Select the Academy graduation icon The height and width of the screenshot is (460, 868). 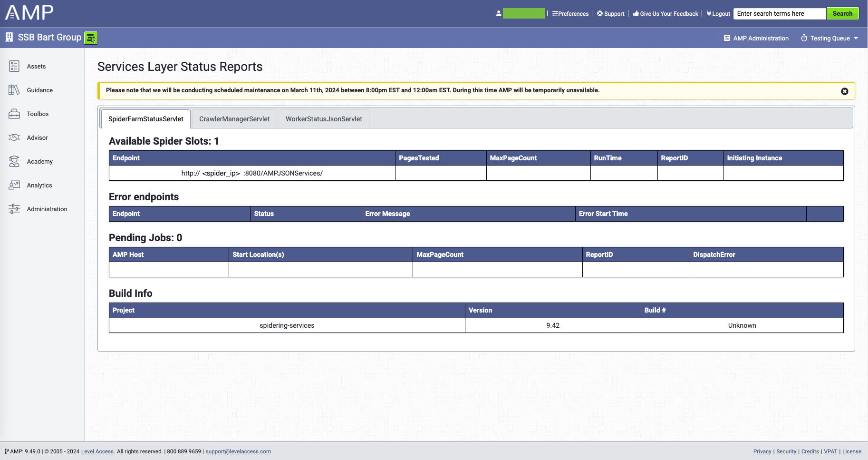point(14,161)
